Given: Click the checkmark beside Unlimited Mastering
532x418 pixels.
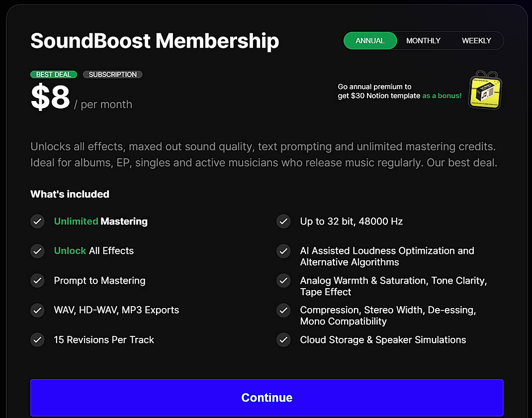Looking at the screenshot, I should (x=37, y=221).
